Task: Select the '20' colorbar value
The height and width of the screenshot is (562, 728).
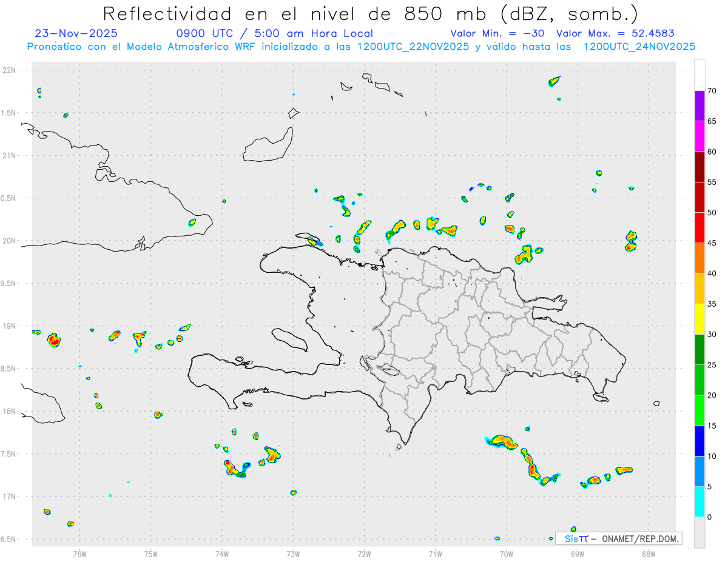Action: click(713, 395)
